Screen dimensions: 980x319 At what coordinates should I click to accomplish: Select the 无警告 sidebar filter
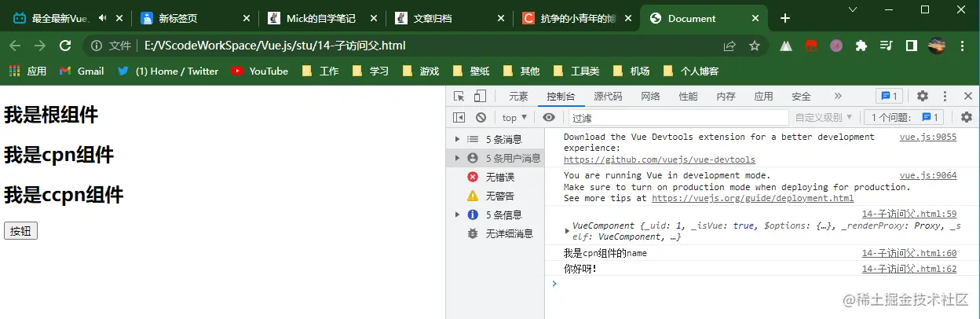pos(495,196)
